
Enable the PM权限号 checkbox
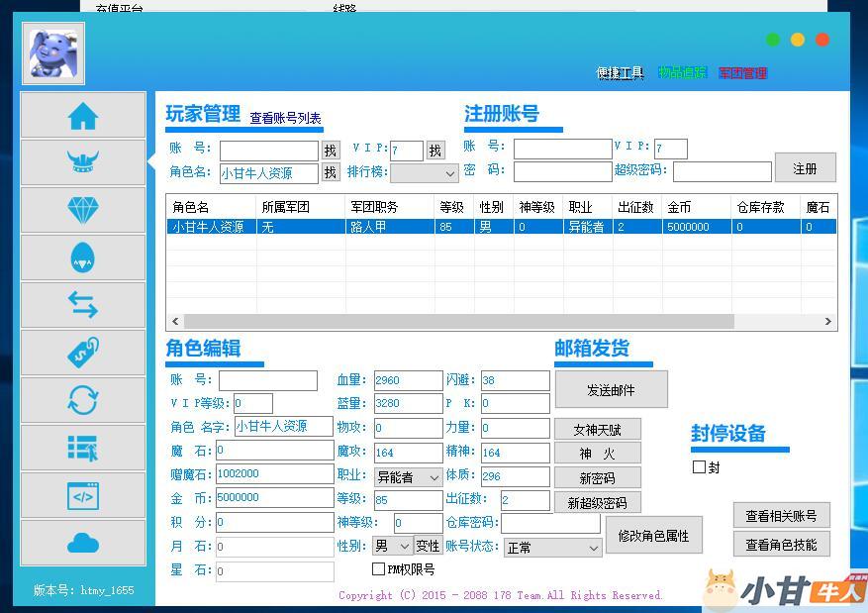378,569
